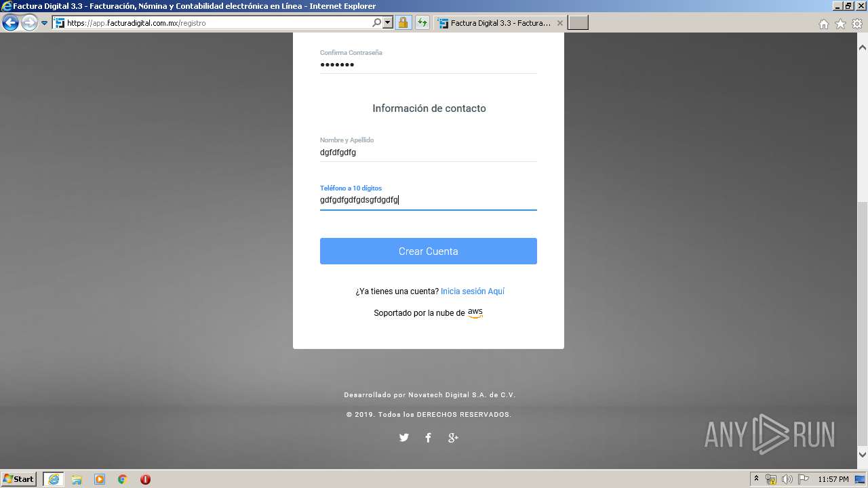Click the Confirma Contraseña password field
Viewport: 868px width, 488px height.
click(x=429, y=65)
